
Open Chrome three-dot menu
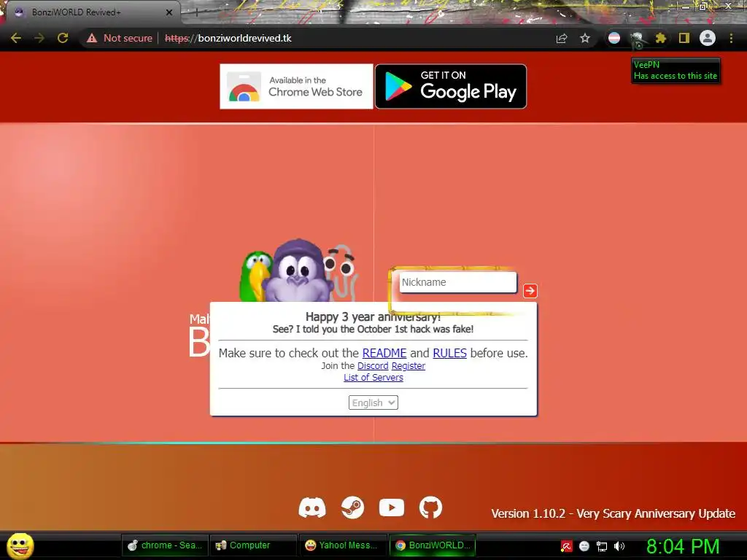tap(731, 38)
